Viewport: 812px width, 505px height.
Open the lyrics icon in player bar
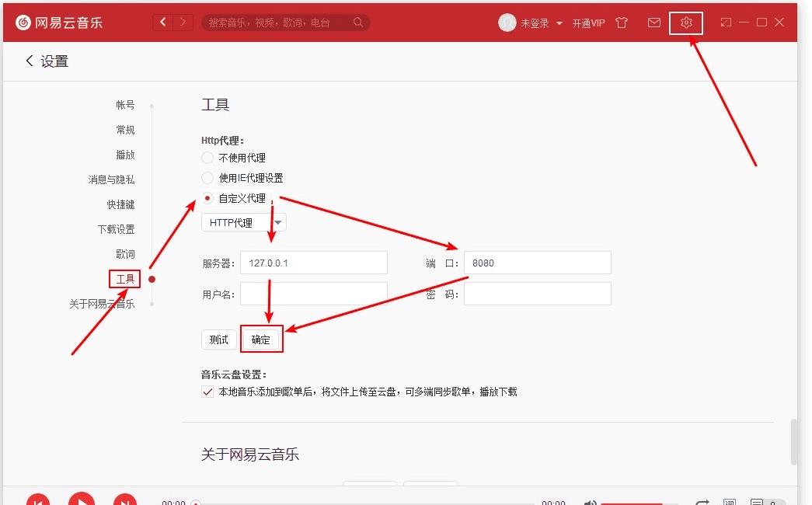(x=729, y=502)
